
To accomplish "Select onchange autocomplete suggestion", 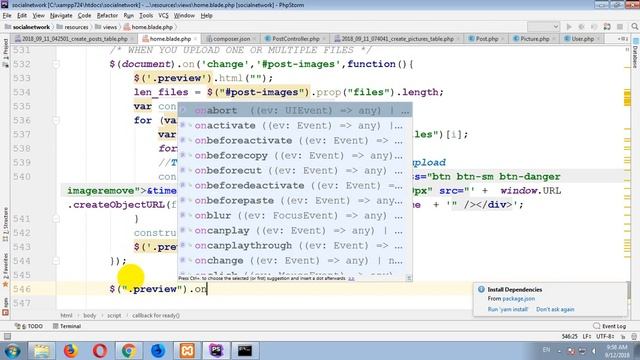I will (x=295, y=260).
